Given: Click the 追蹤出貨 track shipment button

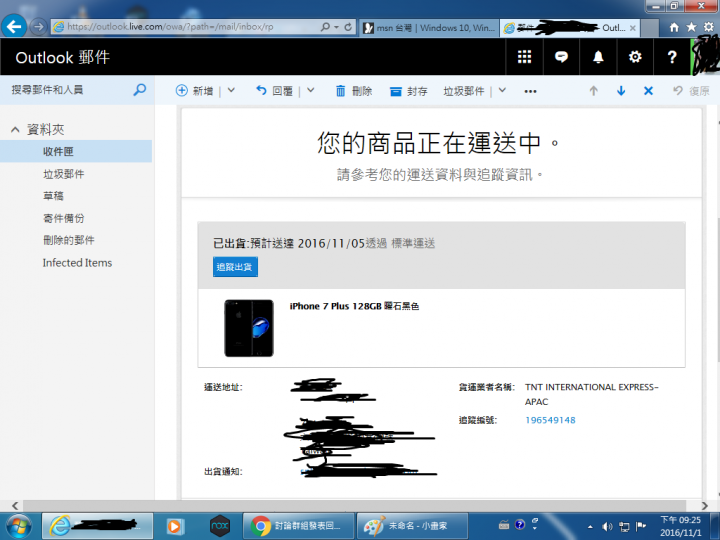Looking at the screenshot, I should 235,267.
